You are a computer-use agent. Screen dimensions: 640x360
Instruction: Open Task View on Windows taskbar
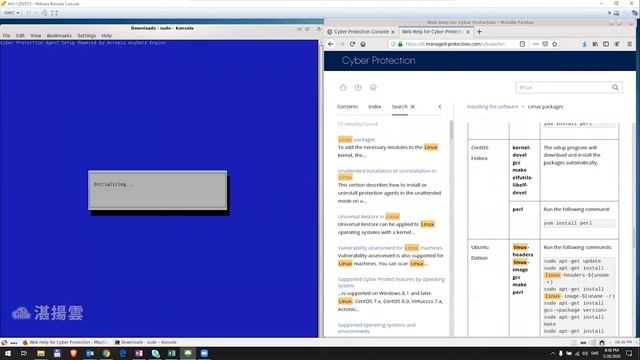24,353
